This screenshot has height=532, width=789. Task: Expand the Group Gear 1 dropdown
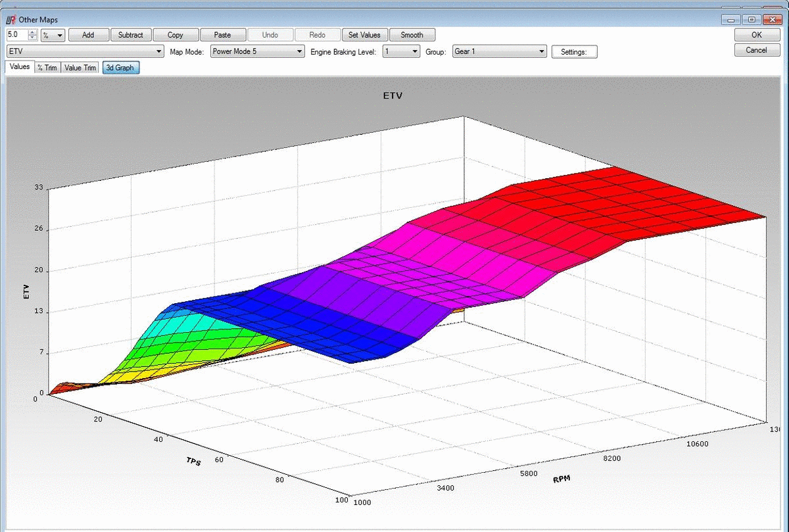500,51
